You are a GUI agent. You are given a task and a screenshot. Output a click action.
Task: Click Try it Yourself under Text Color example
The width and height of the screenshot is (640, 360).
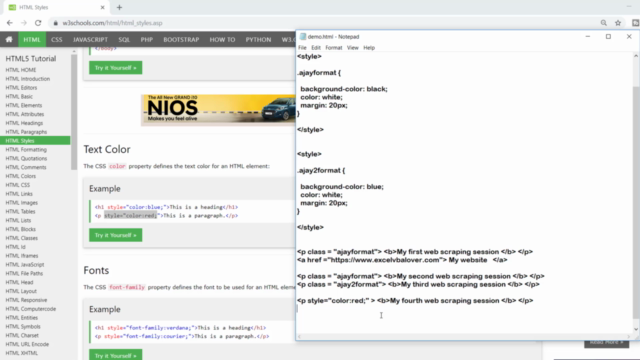coord(116,235)
